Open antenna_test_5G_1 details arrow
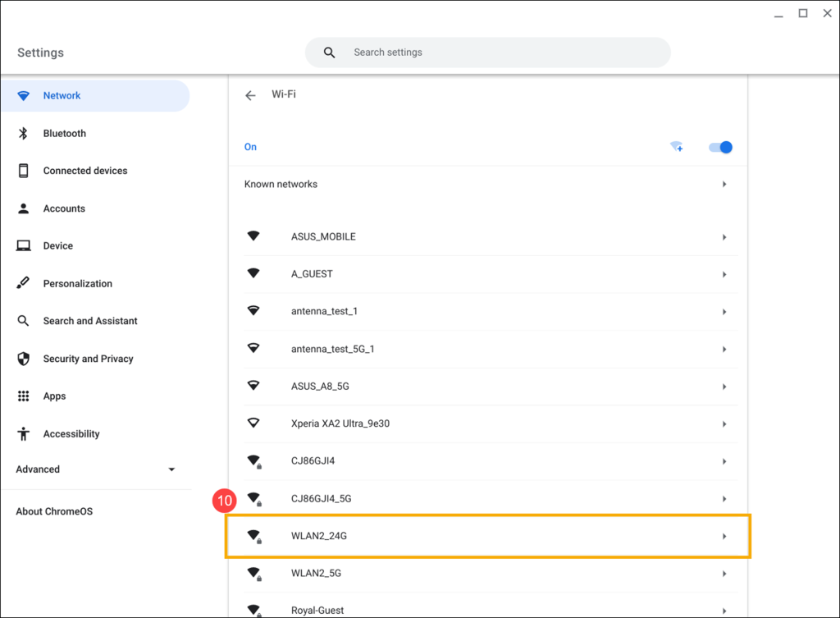The width and height of the screenshot is (840, 618). click(x=724, y=350)
